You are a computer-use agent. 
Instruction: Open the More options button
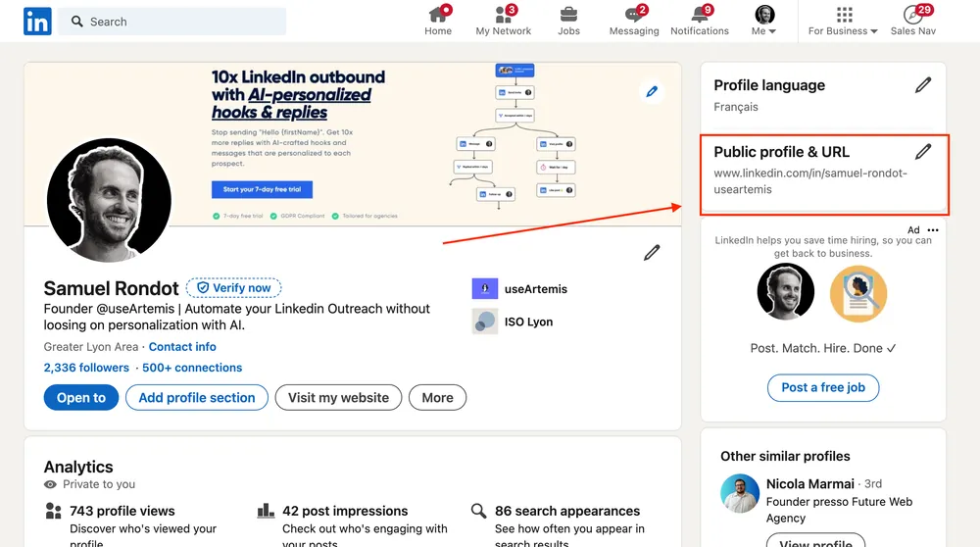point(437,398)
